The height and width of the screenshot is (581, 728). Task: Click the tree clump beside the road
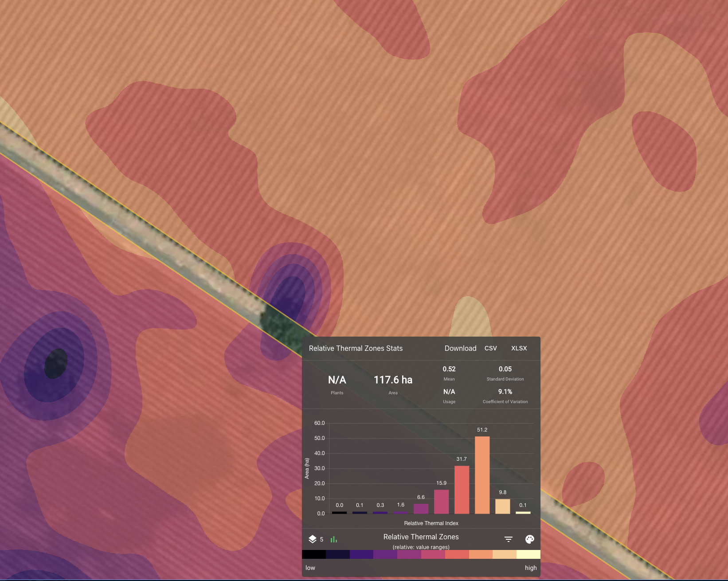pyautogui.click(x=277, y=325)
